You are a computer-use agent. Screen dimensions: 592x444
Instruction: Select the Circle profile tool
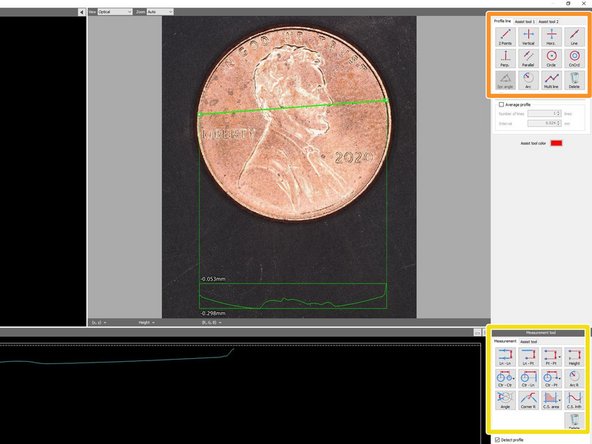(x=551, y=59)
